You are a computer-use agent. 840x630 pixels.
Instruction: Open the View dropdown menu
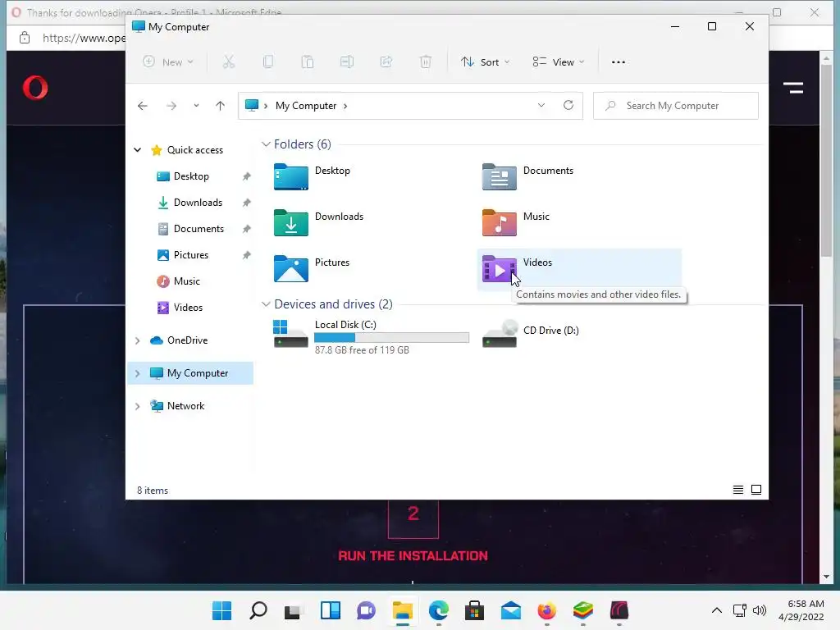558,62
